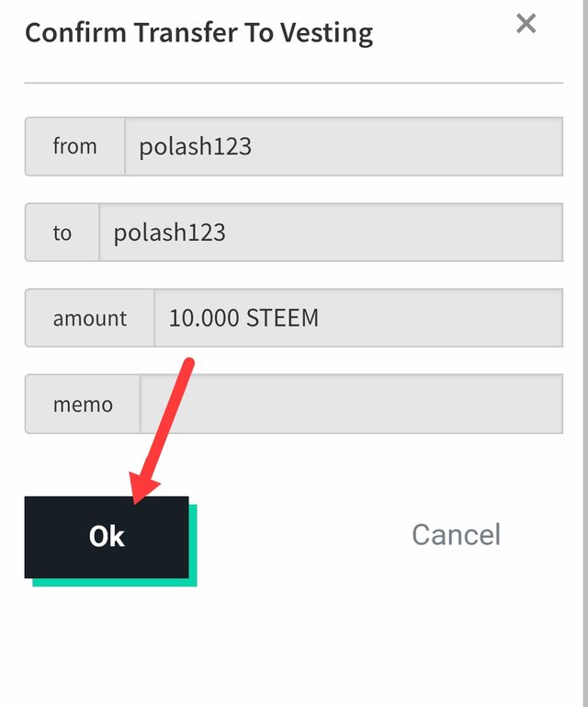588x707 pixels.
Task: Cancel the transfer to vesting
Action: (456, 534)
